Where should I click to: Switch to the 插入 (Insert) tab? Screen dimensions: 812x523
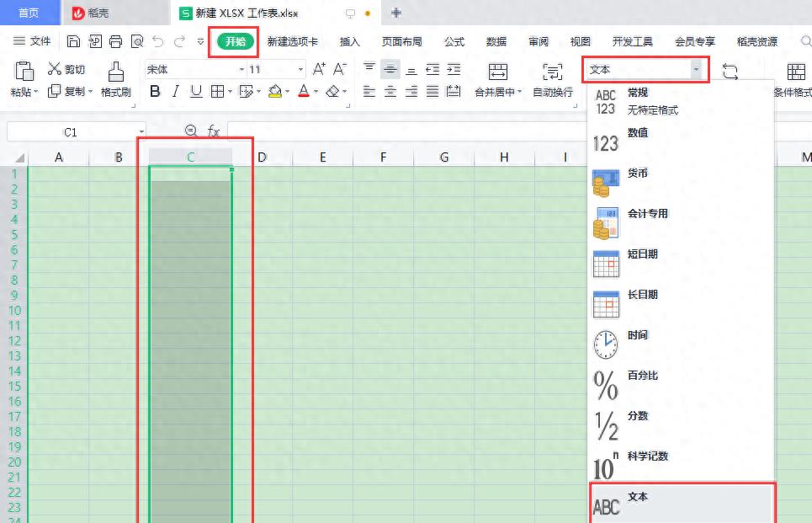click(x=349, y=41)
